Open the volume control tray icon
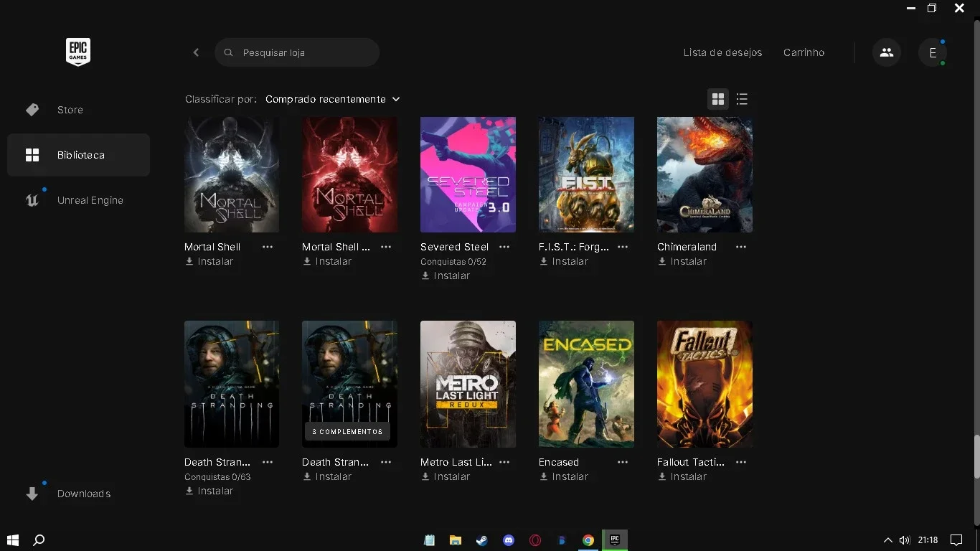Screen dimensions: 980x551 pos(904,540)
